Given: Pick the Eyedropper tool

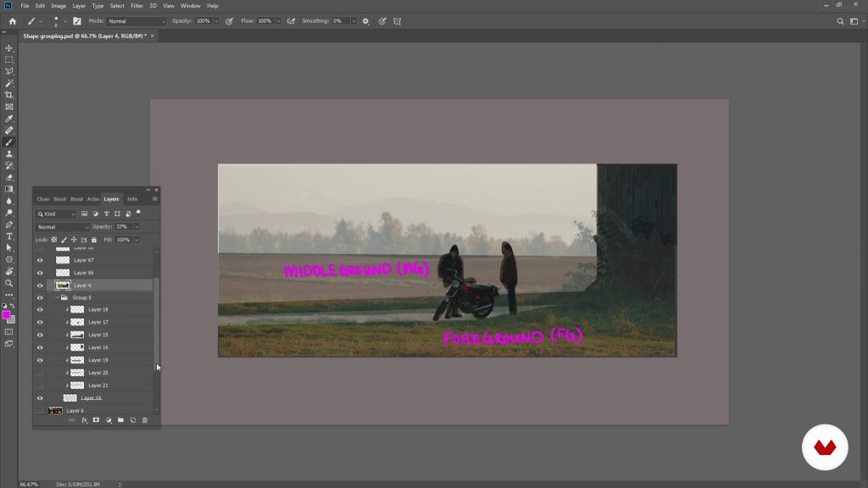Looking at the screenshot, I should pos(9,119).
